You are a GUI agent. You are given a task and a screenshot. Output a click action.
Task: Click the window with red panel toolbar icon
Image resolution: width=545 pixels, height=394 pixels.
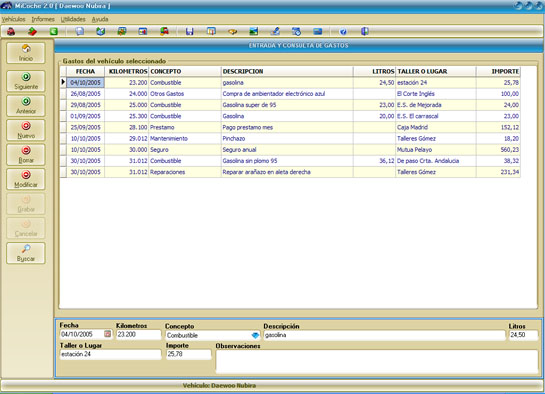143,32
